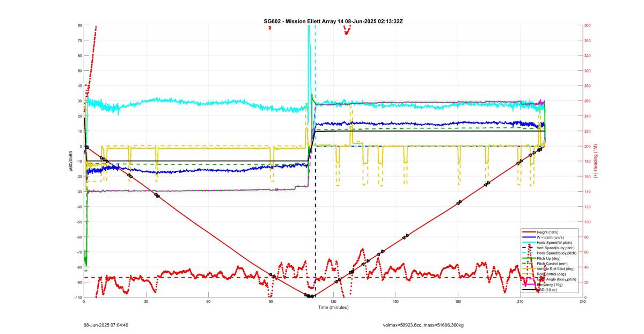This screenshot has height=334, width=644.
Task: Select the right heading axis tick label 100
Action: click(x=588, y=222)
